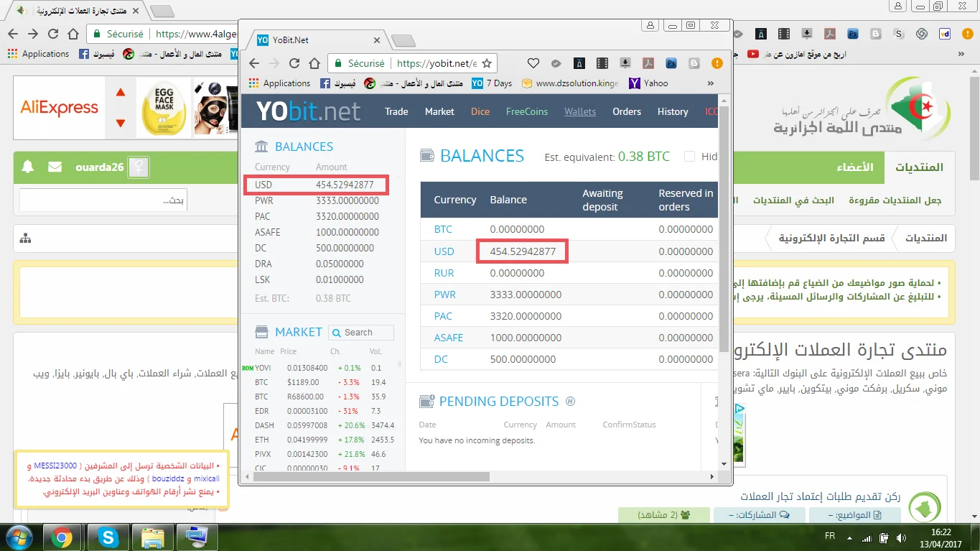Open the Trade menu on YoBit
980x551 pixels.
[396, 111]
